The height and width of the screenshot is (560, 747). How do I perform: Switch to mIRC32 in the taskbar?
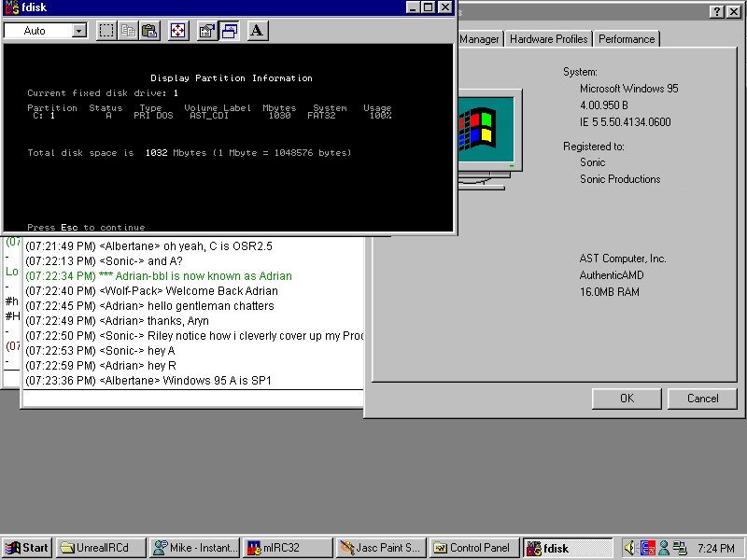pyautogui.click(x=286, y=548)
